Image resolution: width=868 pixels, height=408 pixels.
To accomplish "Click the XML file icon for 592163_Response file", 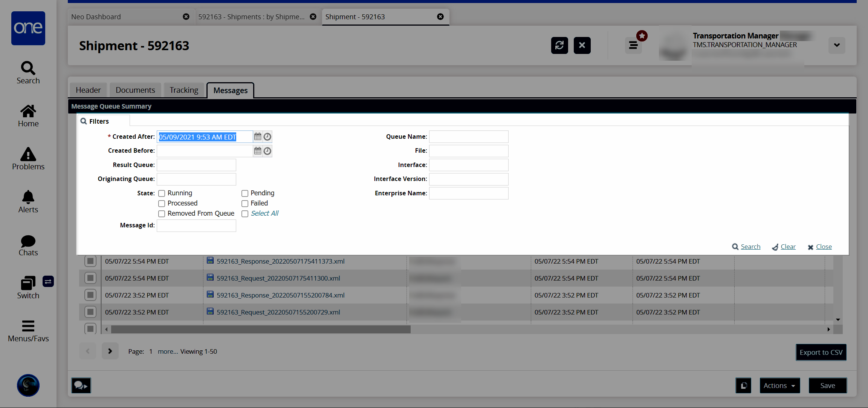I will (x=210, y=261).
